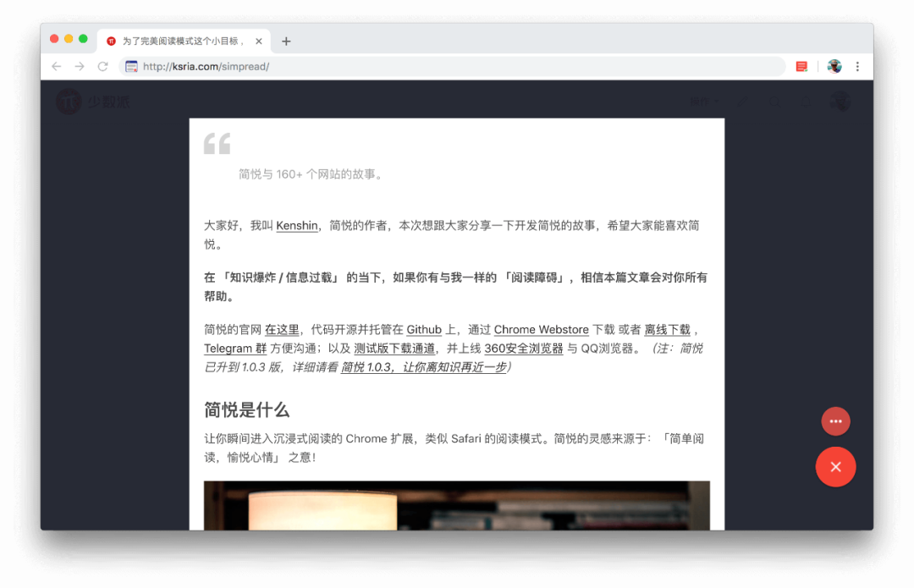Image resolution: width=914 pixels, height=588 pixels.
Task: Select the 为了完美阅读模式这个小目标 tab
Action: pos(184,41)
